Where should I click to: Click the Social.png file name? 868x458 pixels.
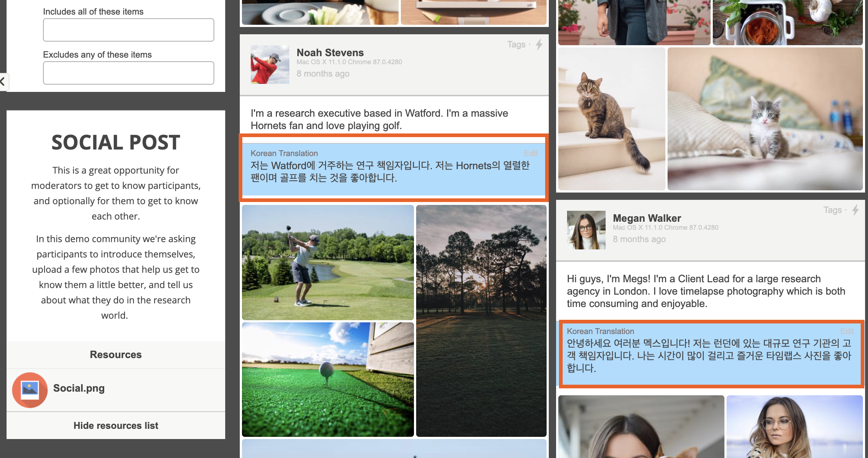coord(79,388)
